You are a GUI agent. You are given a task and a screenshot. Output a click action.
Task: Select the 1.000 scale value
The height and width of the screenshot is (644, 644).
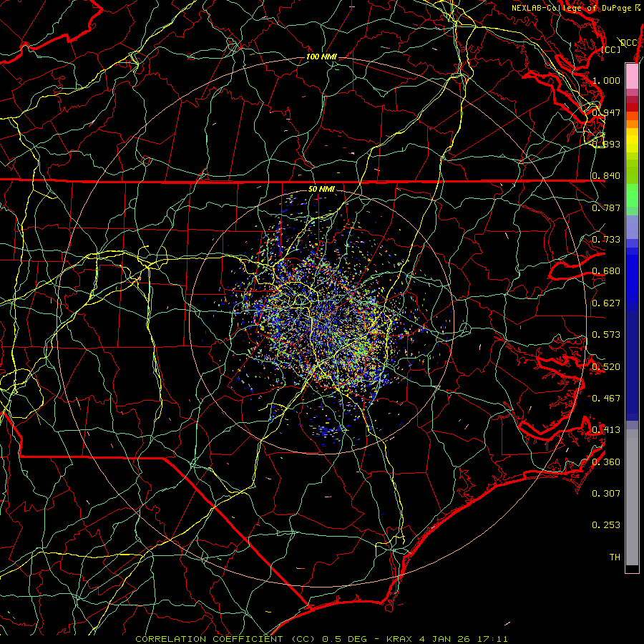tap(606, 80)
